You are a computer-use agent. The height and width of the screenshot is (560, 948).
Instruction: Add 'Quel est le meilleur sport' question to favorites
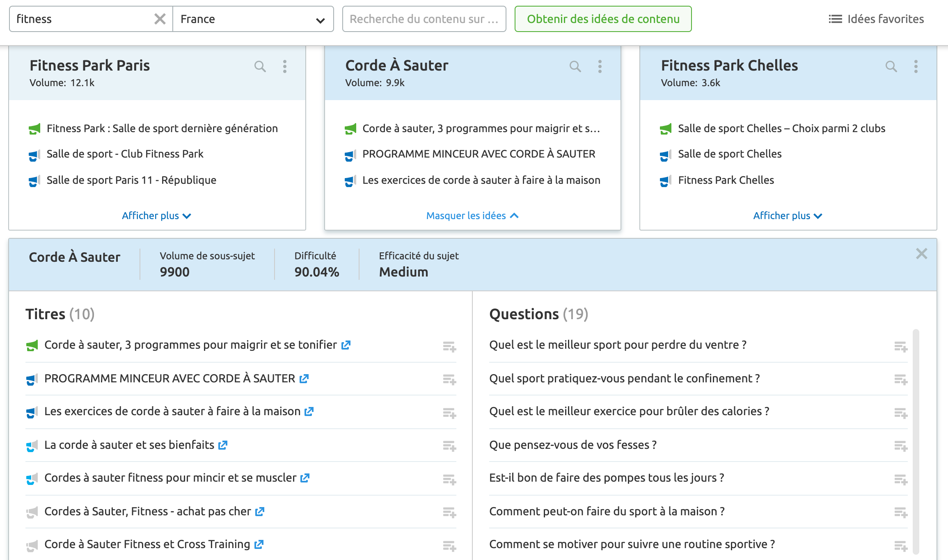(x=900, y=347)
